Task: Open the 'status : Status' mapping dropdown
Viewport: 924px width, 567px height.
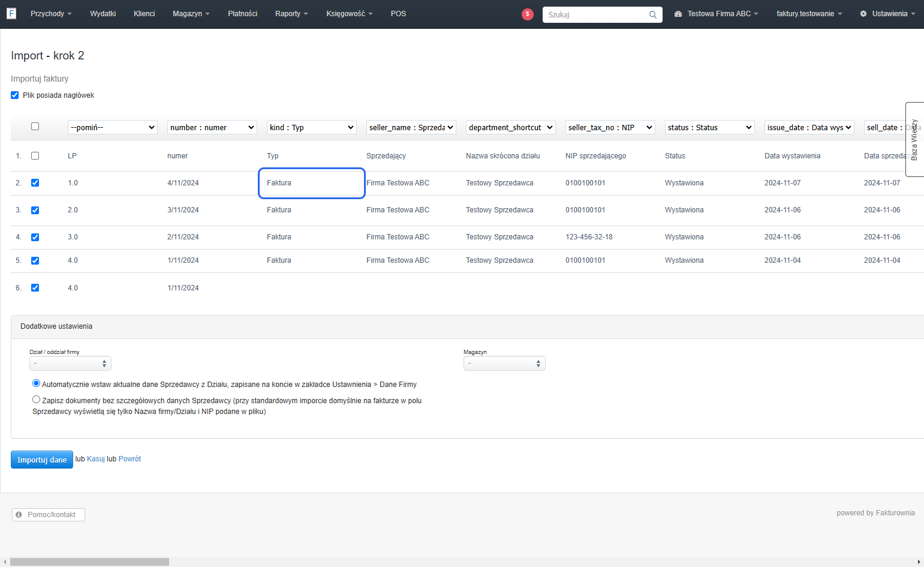Action: tap(710, 127)
